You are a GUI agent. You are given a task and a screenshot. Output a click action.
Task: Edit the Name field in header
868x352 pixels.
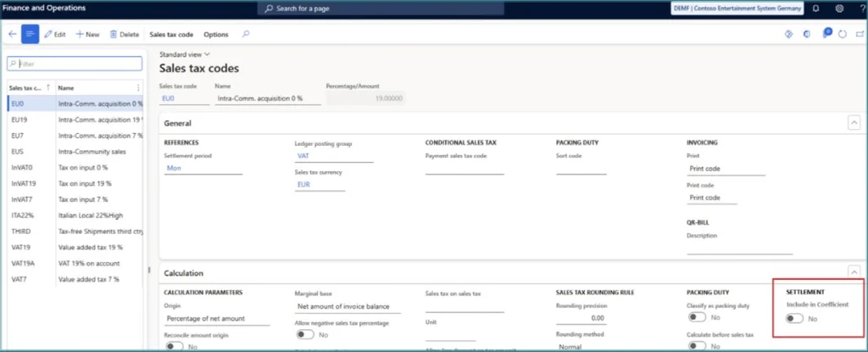pyautogui.click(x=268, y=98)
